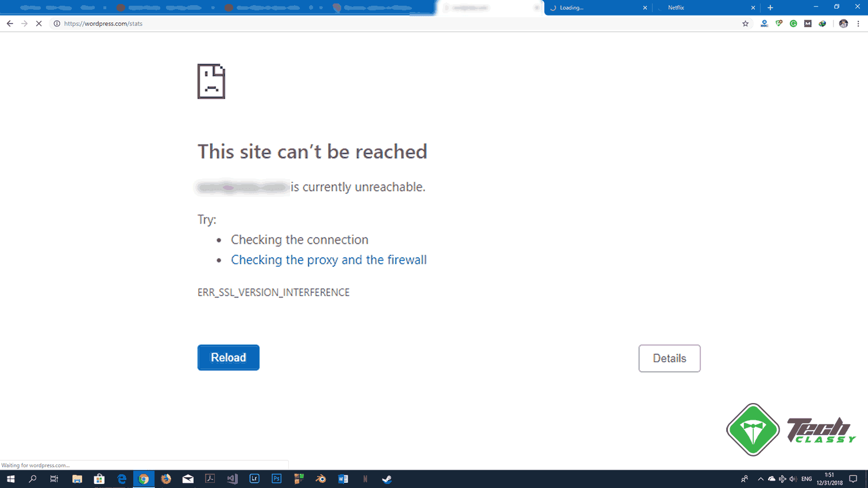View site information via the address bar info icon
Screen dimensions: 868x488
tap(56, 24)
